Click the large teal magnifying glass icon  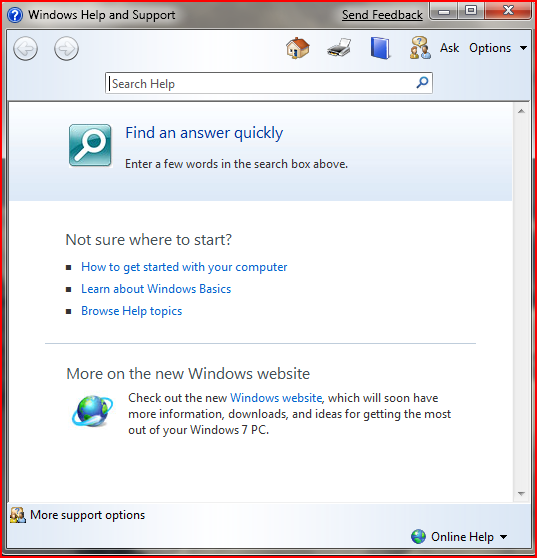[90, 145]
